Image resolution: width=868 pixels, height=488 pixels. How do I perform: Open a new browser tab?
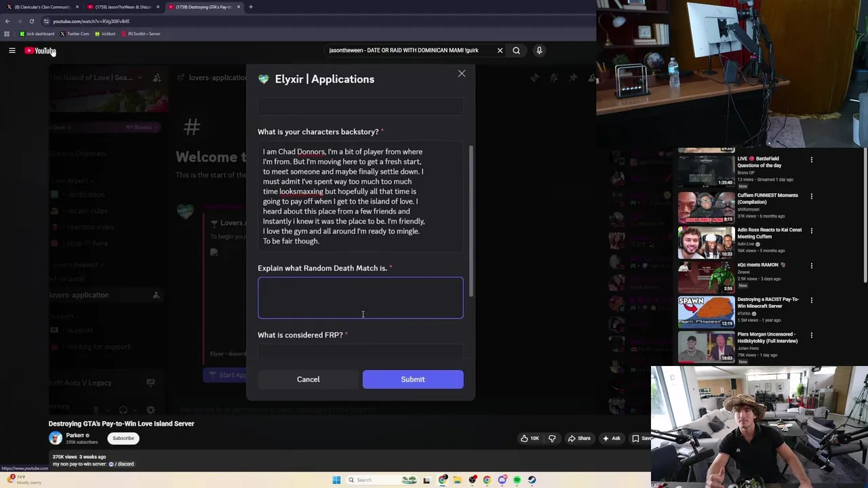tap(251, 7)
